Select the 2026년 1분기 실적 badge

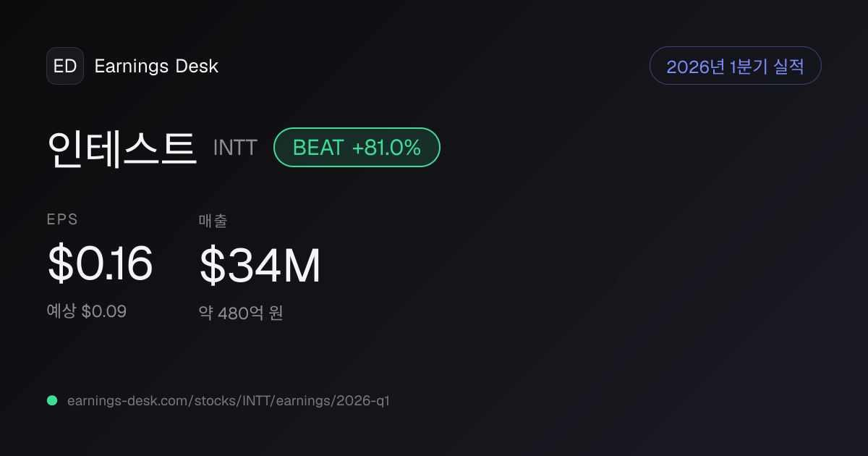tap(736, 66)
